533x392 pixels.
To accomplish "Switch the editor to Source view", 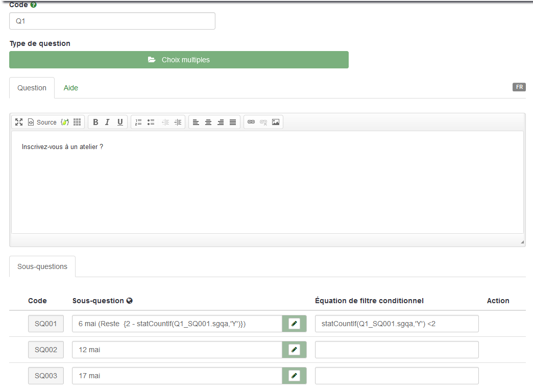I will 42,122.
